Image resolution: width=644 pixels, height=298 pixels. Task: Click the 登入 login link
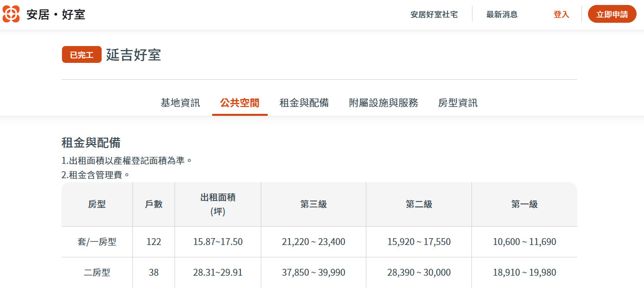[x=561, y=14]
